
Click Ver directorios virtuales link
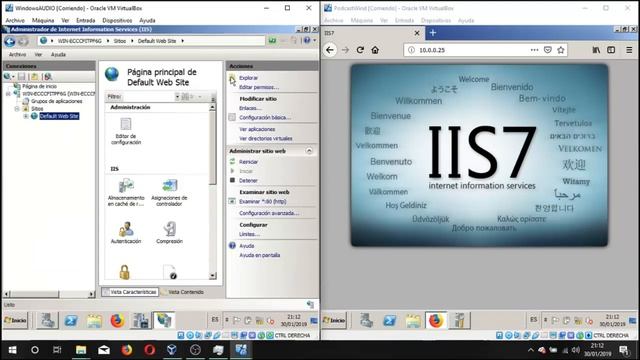click(266, 139)
